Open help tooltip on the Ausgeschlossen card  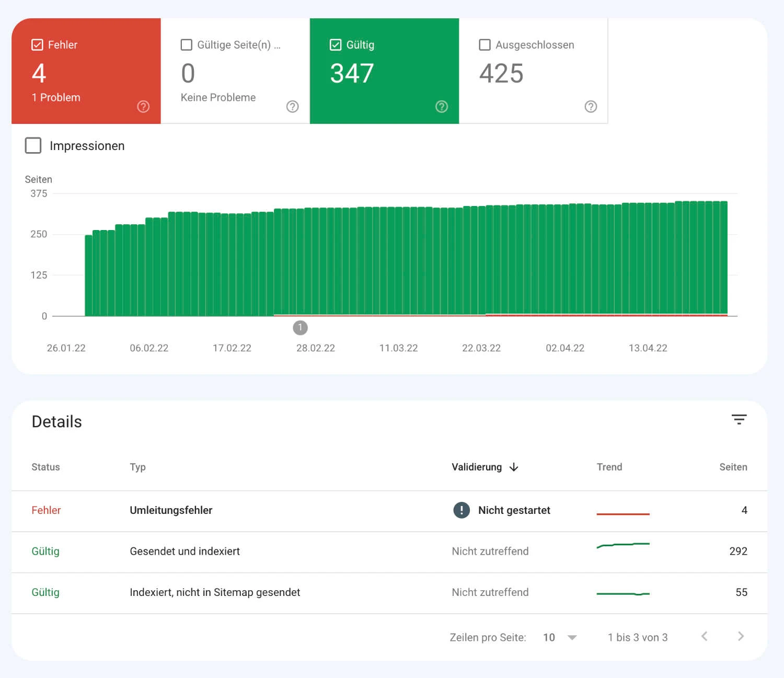(591, 106)
